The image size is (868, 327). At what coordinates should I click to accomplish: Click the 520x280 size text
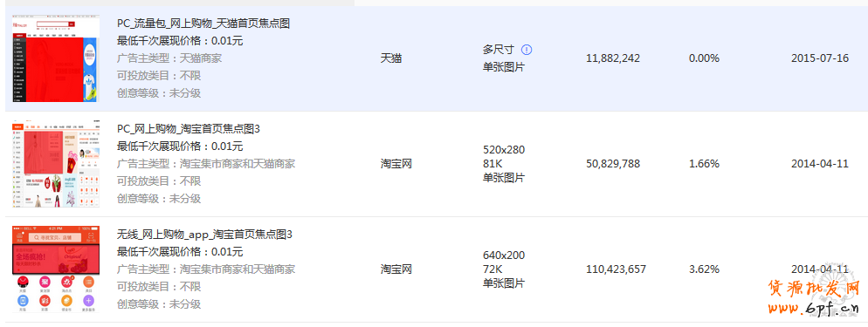[x=504, y=150]
